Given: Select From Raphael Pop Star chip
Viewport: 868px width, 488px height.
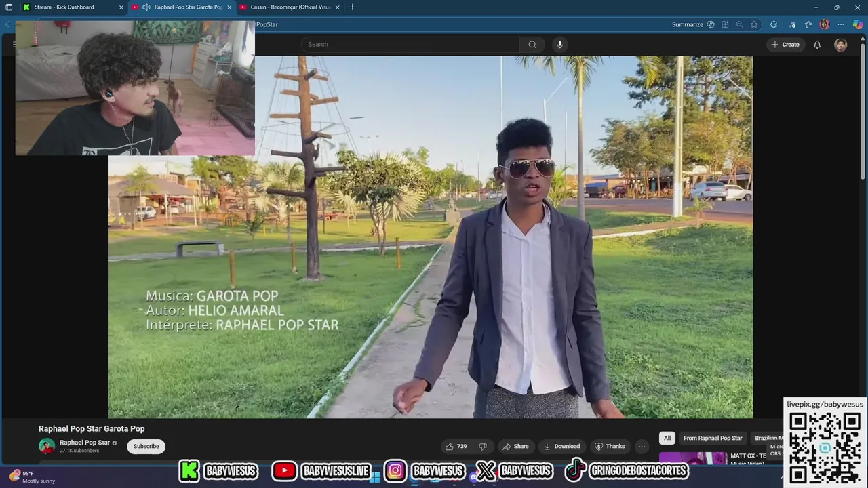Looking at the screenshot, I should pos(713,438).
